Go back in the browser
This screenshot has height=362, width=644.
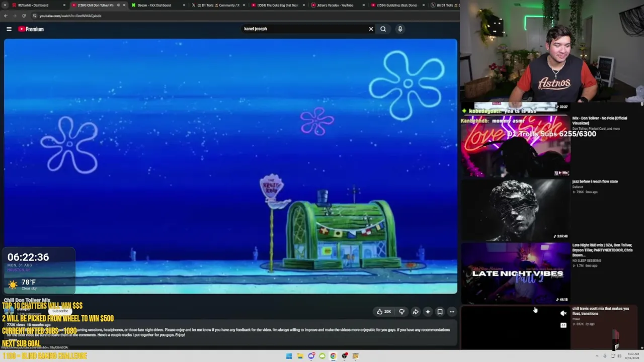pyautogui.click(x=6, y=16)
